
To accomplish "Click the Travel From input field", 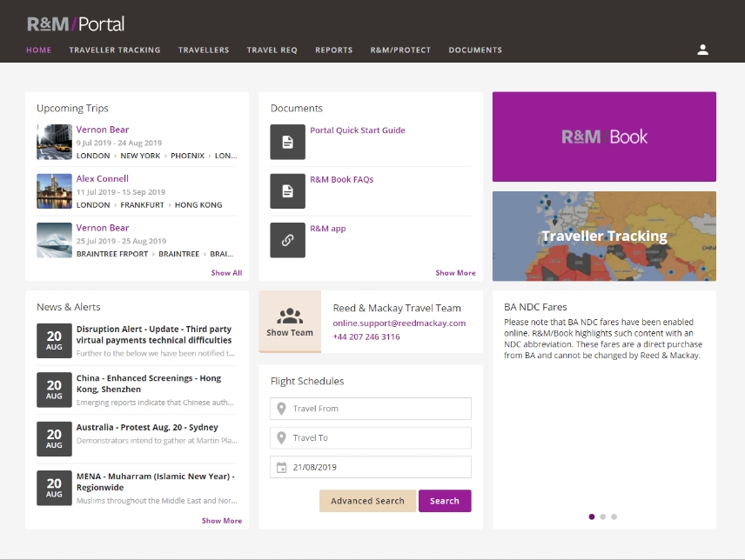I will tap(371, 409).
